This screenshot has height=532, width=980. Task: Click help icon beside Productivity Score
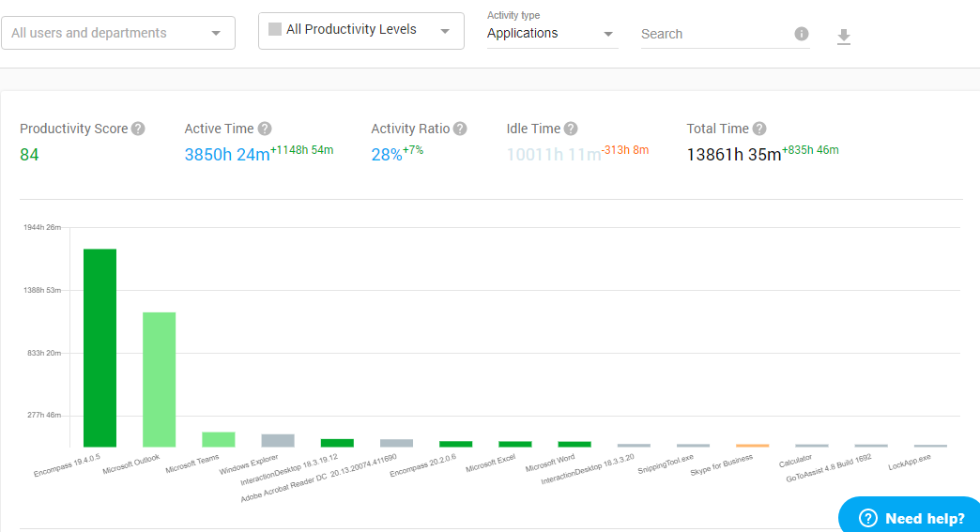click(138, 129)
